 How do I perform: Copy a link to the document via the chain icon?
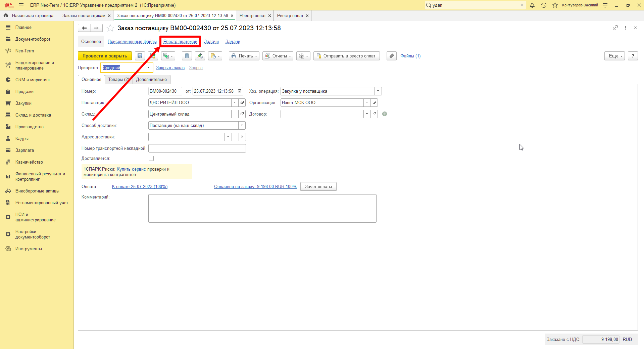point(615,28)
